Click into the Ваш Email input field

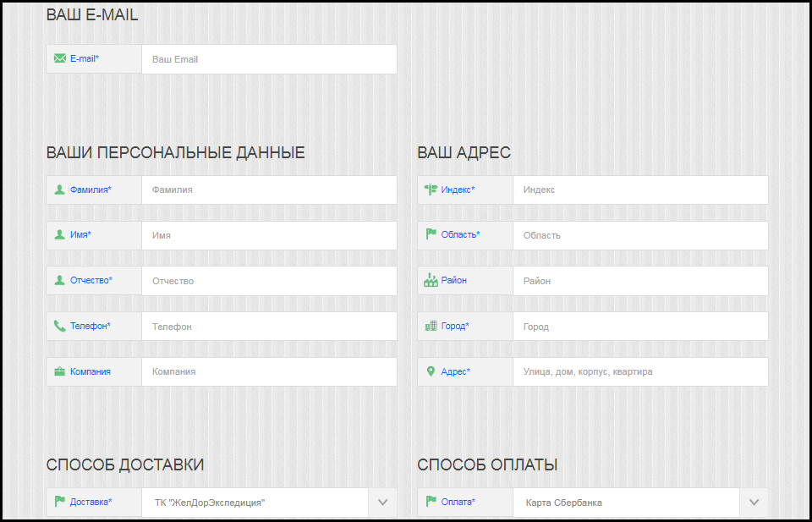269,58
